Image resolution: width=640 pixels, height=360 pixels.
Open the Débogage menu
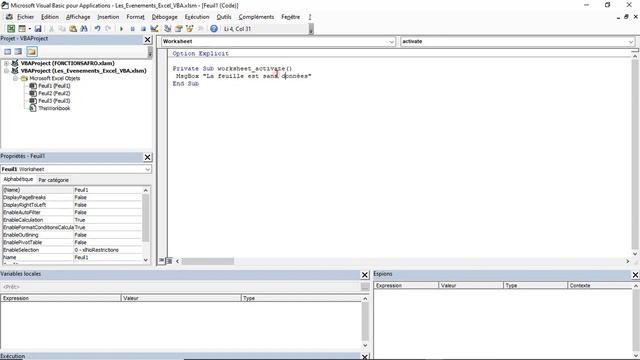[164, 17]
